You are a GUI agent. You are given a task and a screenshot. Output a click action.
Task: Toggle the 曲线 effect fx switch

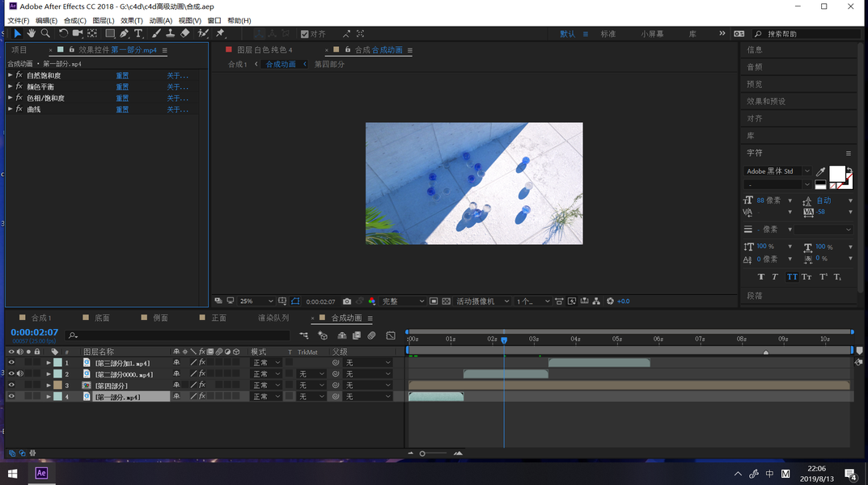pos(19,109)
